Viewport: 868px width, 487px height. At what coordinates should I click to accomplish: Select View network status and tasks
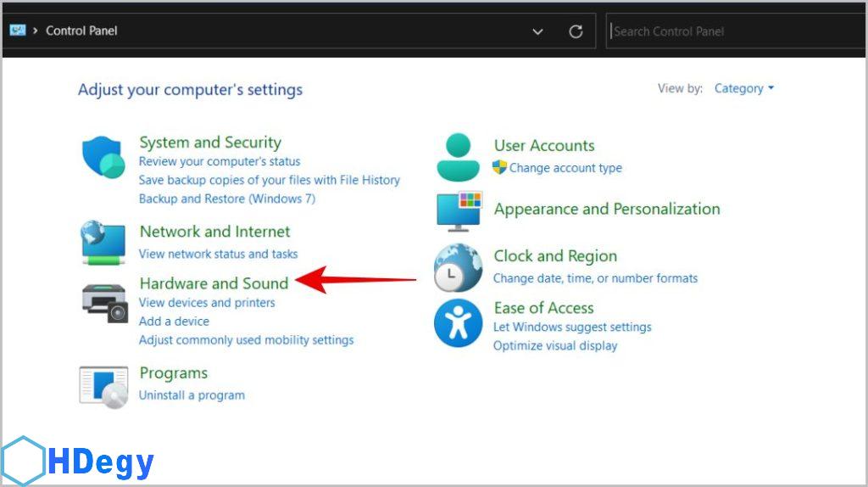click(218, 254)
